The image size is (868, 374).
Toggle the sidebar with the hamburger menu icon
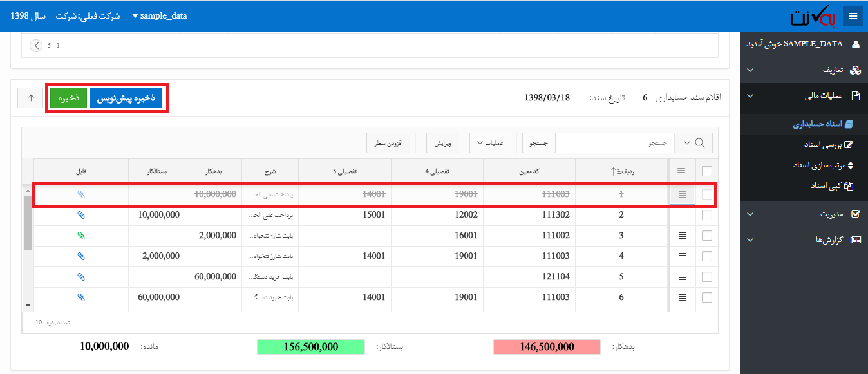[853, 16]
